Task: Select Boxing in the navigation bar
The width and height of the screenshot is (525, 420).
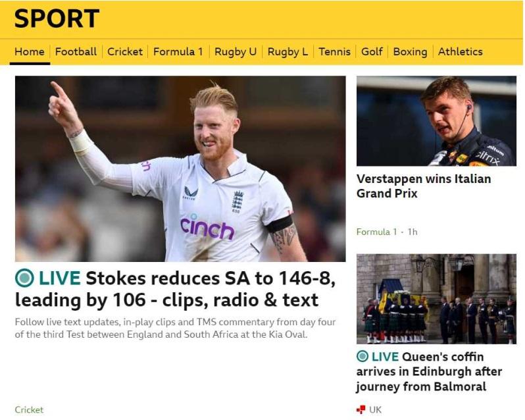Action: (410, 51)
